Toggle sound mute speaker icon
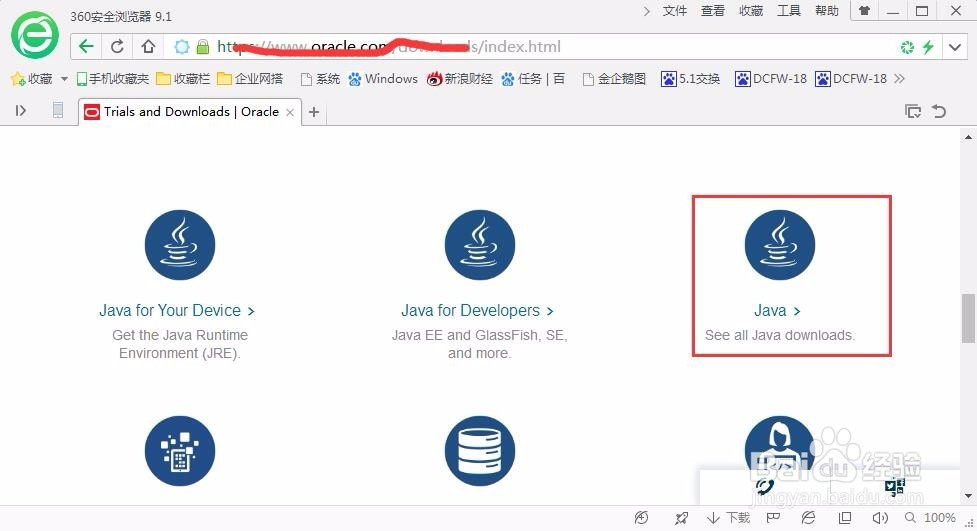Image resolution: width=977 pixels, height=531 pixels. 880,518
